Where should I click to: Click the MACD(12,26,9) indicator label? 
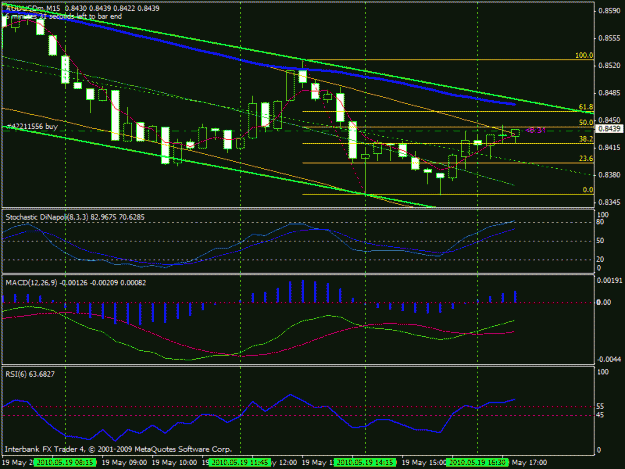tap(76, 283)
